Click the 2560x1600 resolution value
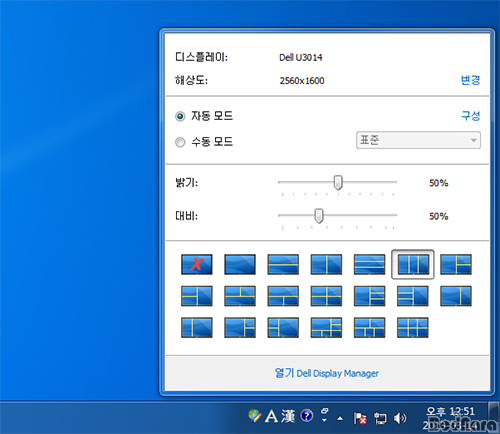This screenshot has width=500, height=434. (302, 81)
